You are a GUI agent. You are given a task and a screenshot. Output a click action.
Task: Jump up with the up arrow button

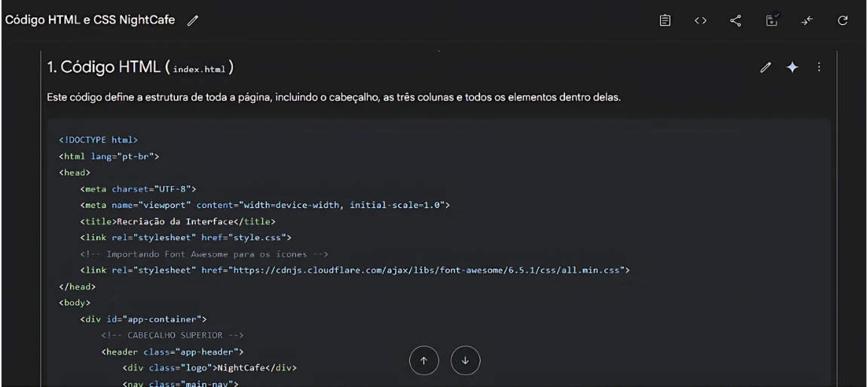click(423, 361)
